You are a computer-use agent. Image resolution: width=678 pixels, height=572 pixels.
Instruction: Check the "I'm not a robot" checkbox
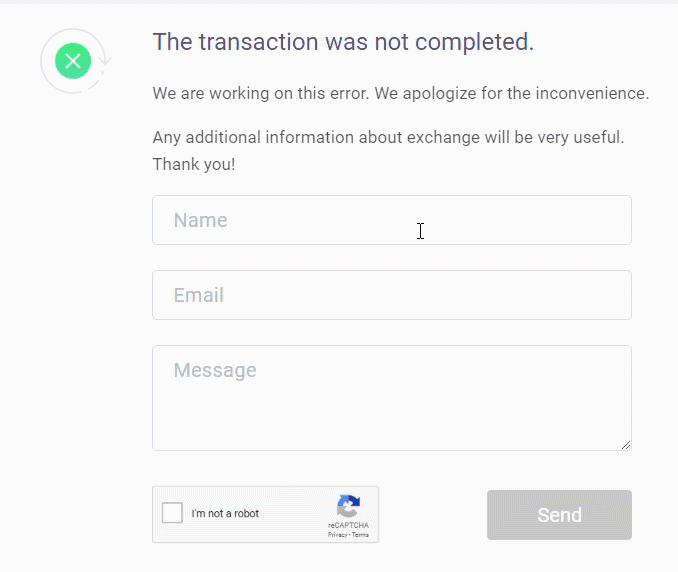pos(172,513)
